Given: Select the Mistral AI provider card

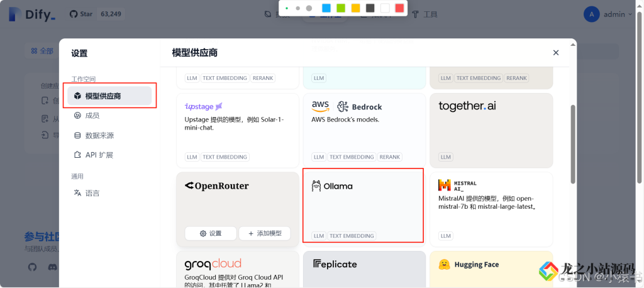Looking at the screenshot, I should coord(491,209).
